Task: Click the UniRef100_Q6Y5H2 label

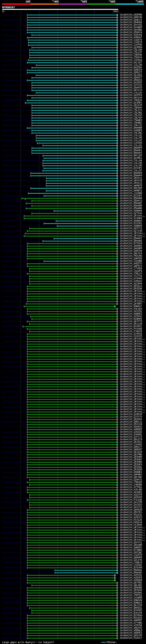Action: click(131, 583)
